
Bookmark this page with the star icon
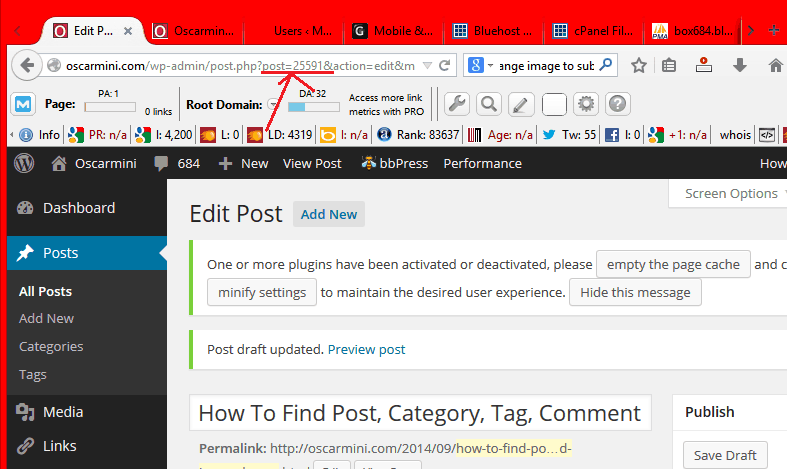(x=639, y=66)
